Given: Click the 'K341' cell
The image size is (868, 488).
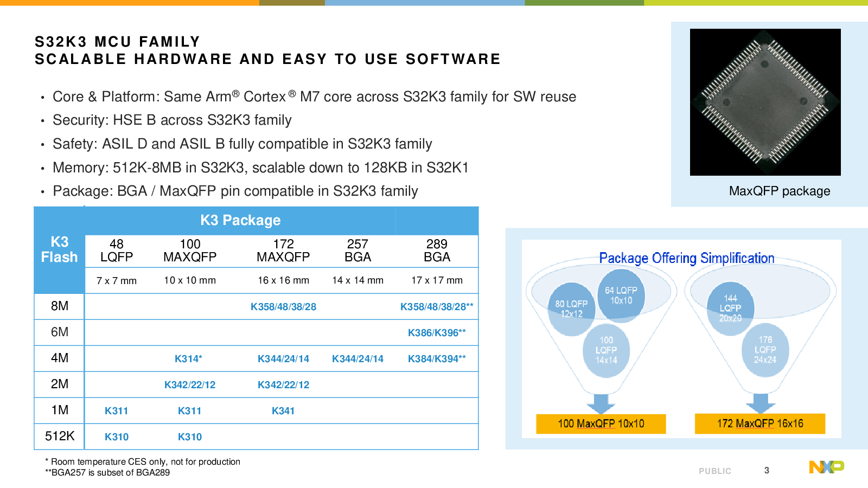Looking at the screenshot, I should (x=283, y=411).
